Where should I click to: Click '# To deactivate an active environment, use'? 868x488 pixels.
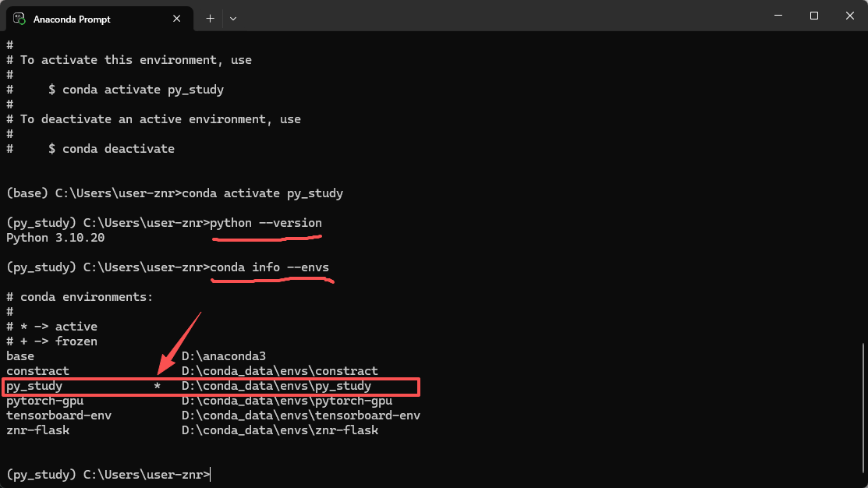click(154, 119)
